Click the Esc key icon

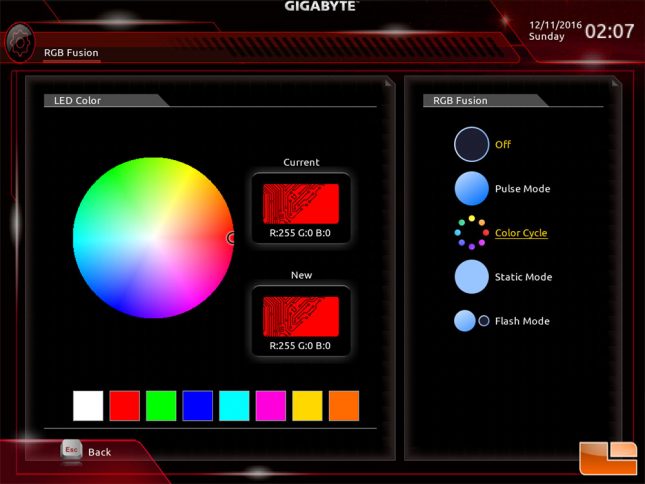pos(71,451)
